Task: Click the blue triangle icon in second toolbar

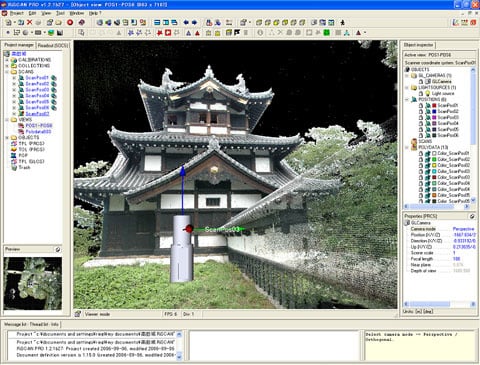Action: point(189,33)
